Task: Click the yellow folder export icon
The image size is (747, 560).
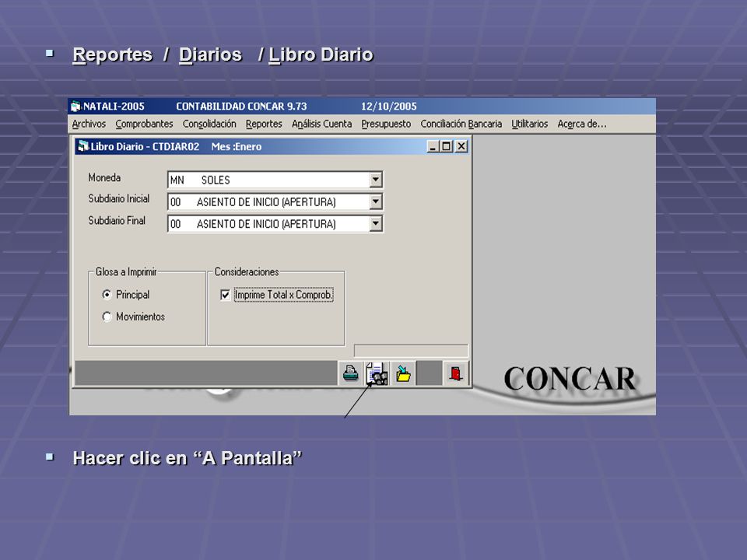Action: coord(403,373)
